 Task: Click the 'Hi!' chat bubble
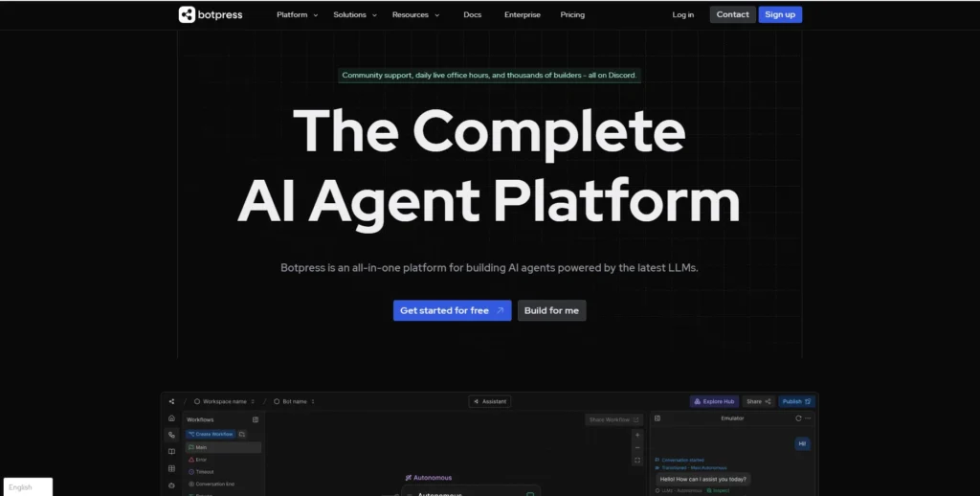pyautogui.click(x=803, y=443)
